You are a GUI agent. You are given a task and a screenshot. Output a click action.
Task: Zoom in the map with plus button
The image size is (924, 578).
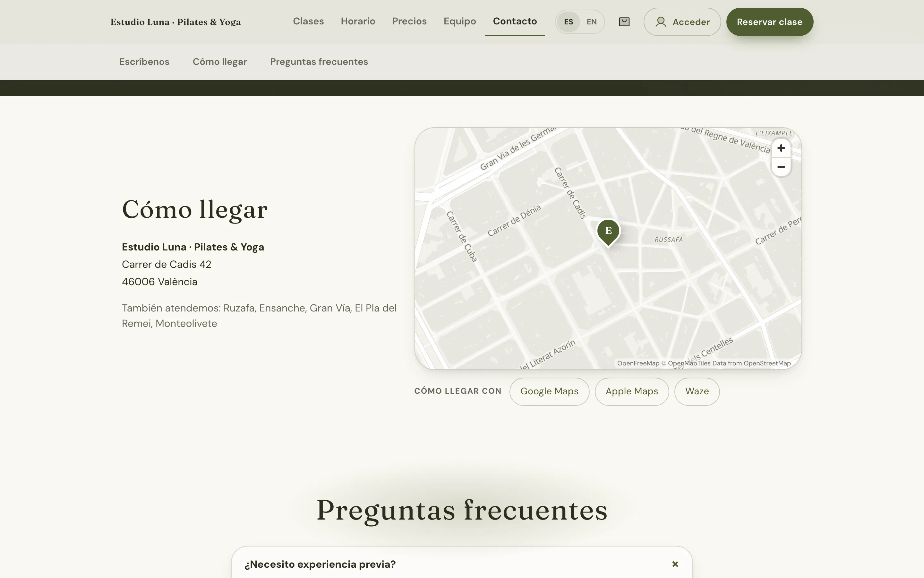(x=781, y=148)
